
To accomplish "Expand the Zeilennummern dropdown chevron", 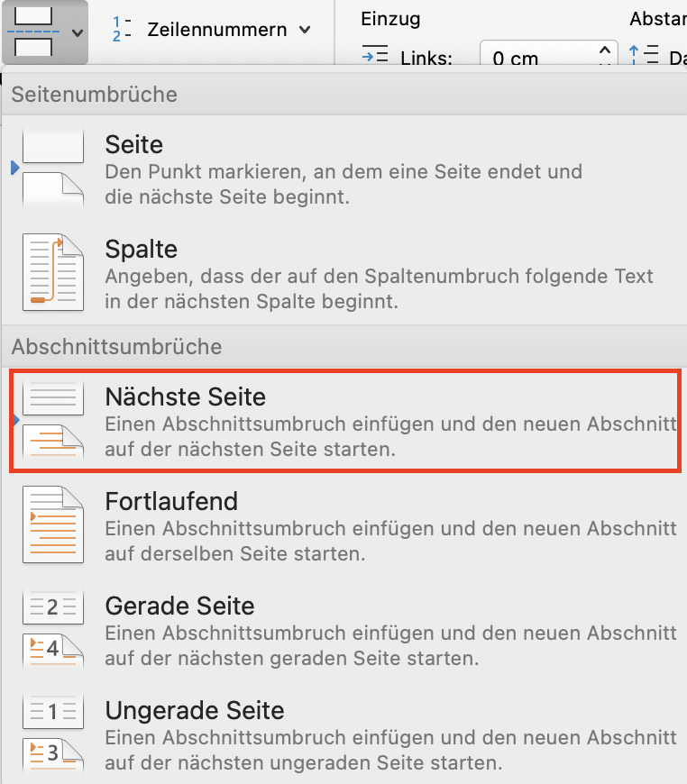I will (305, 30).
